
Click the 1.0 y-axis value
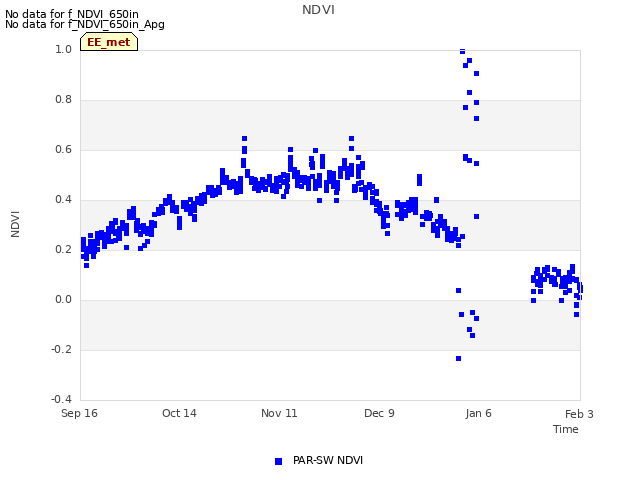[63, 49]
